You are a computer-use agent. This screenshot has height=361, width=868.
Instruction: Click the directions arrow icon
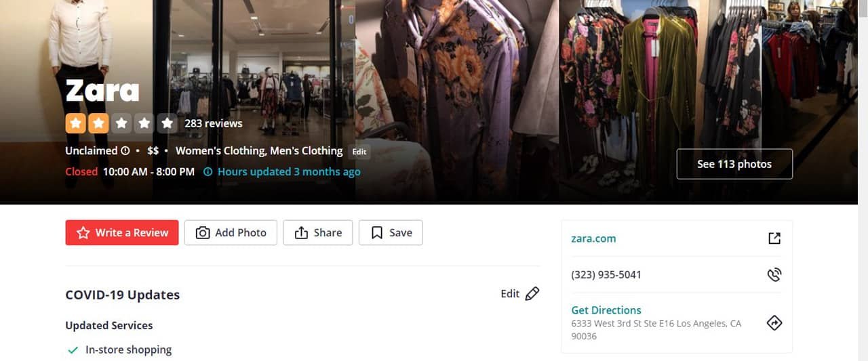(x=774, y=323)
